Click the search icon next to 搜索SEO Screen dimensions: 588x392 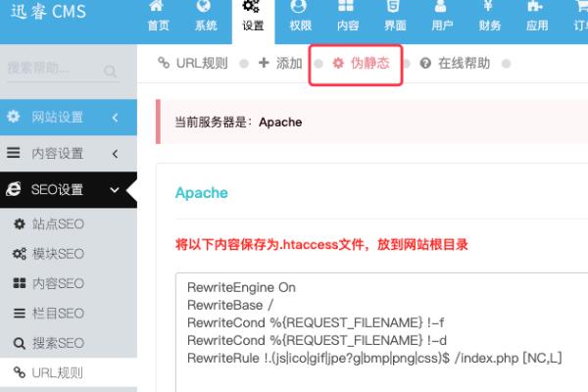20,343
